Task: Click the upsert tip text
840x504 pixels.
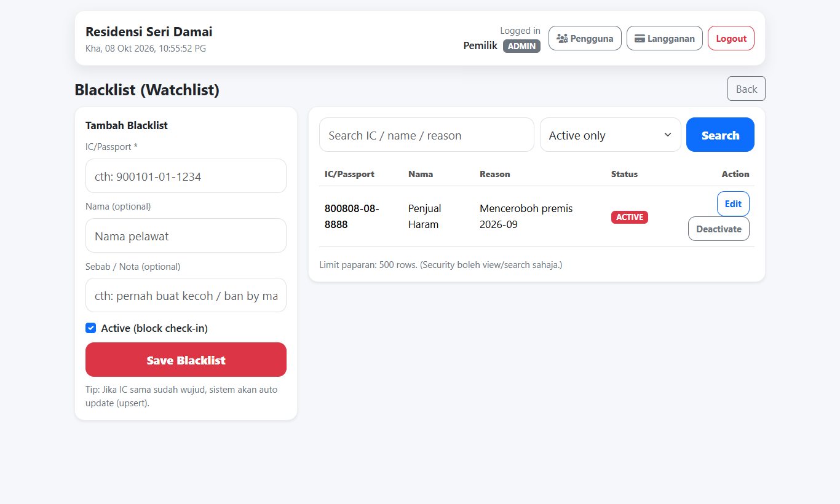Action: click(x=181, y=396)
